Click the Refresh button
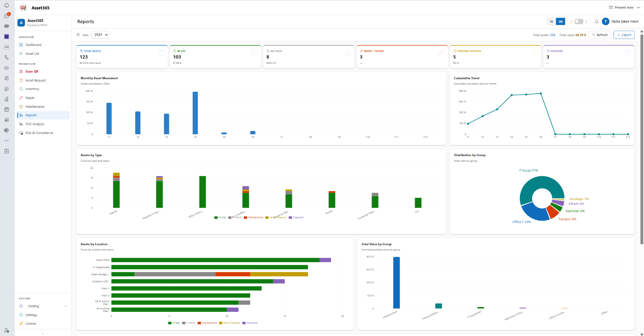 click(600, 35)
